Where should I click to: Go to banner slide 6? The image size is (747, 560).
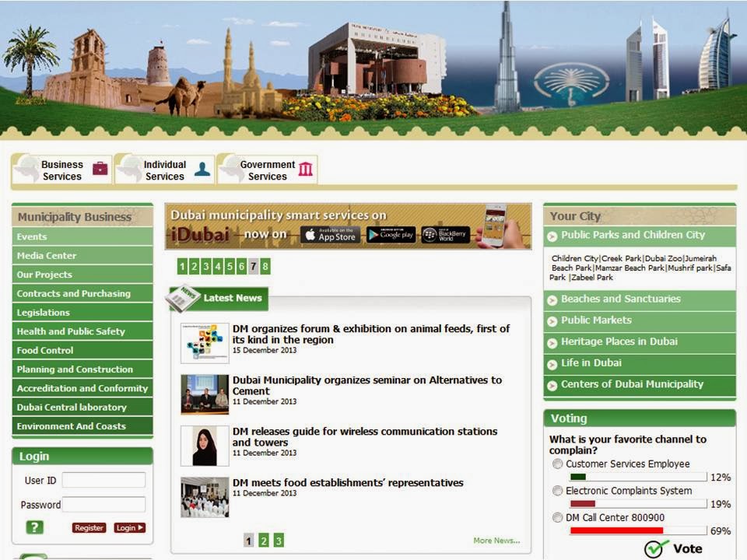(241, 266)
